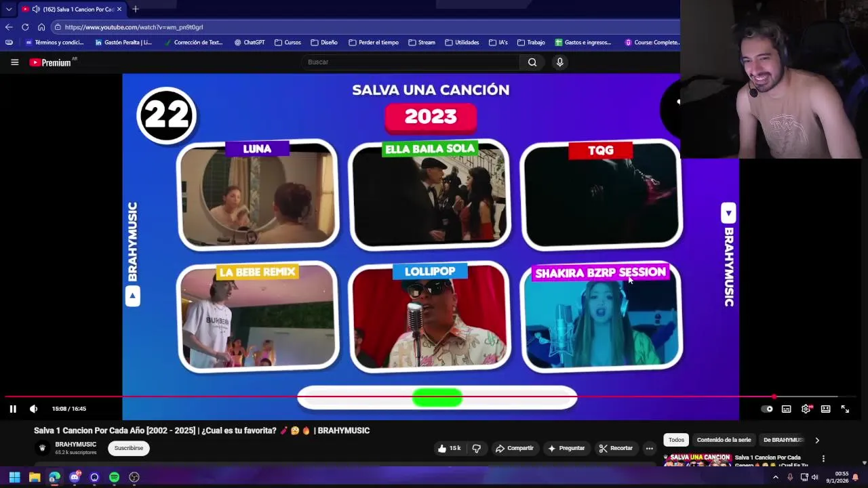Image resolution: width=868 pixels, height=488 pixels.
Task: Open the taskbar volume control
Action: coord(814,477)
